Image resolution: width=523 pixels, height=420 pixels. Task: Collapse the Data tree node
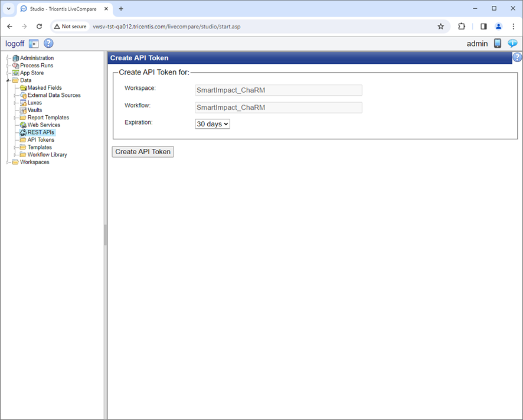pyautogui.click(x=8, y=80)
